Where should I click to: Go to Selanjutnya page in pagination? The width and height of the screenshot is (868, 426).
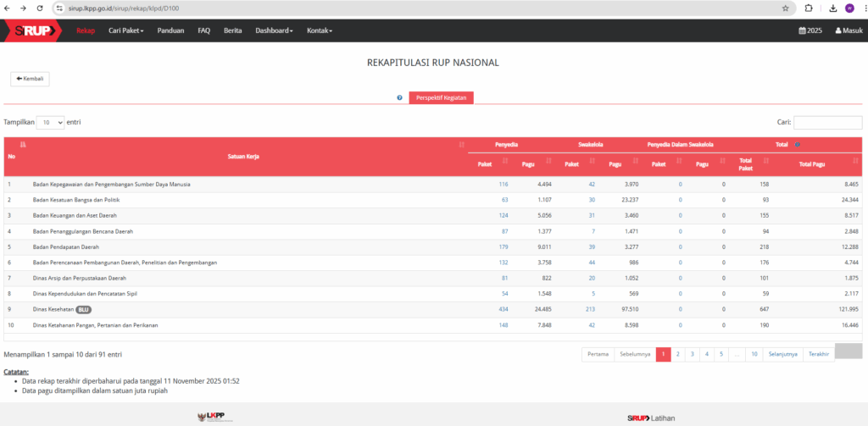783,354
